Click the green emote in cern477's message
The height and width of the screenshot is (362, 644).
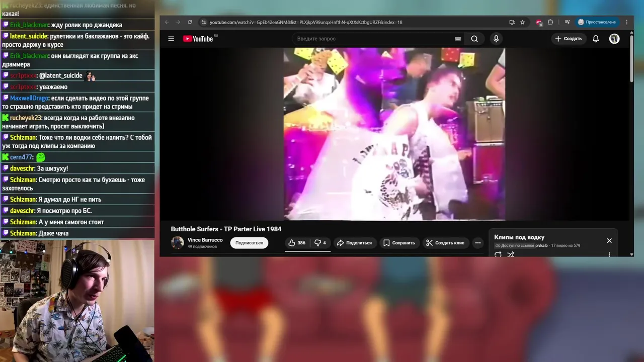coord(40,157)
